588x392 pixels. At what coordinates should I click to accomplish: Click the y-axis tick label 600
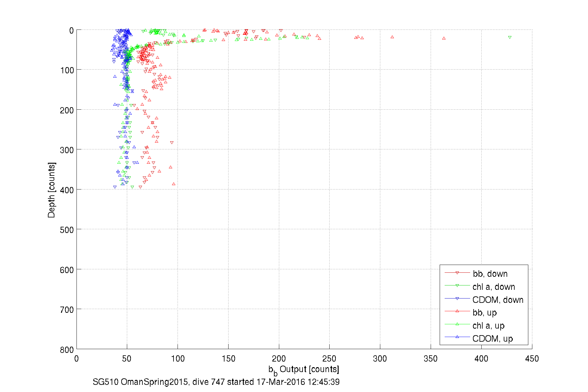coord(67,270)
